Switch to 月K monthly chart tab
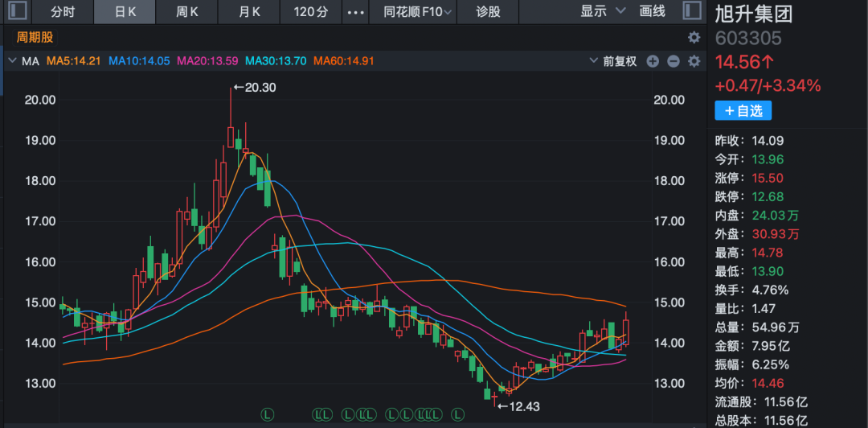 [250, 12]
